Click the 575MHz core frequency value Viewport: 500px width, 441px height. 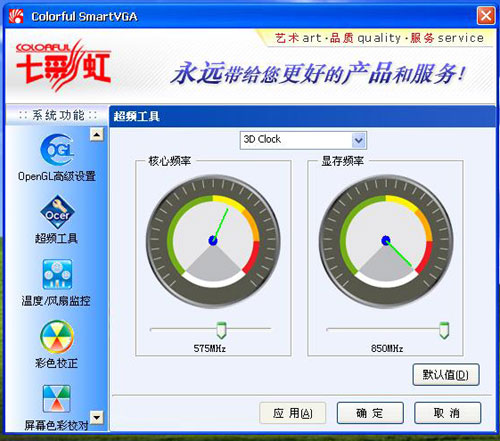coord(210,349)
